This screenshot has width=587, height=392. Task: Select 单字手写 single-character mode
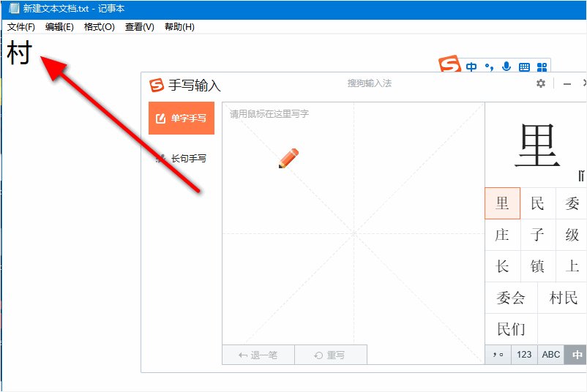pos(182,118)
